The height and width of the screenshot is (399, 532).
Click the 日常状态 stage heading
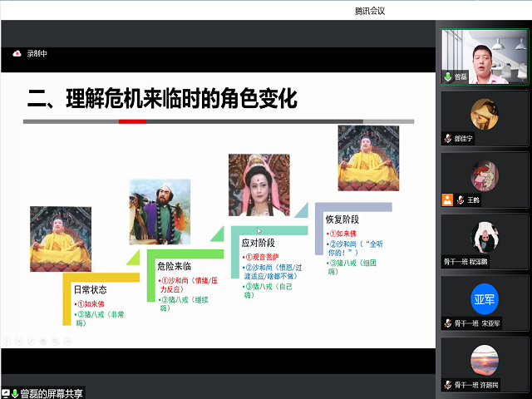[91, 289]
